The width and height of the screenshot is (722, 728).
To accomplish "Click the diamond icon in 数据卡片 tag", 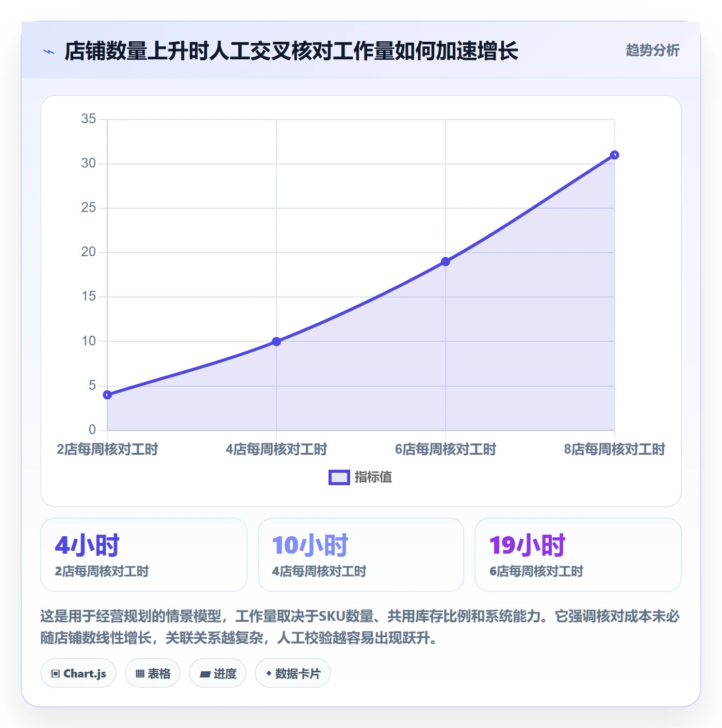I will [x=269, y=673].
